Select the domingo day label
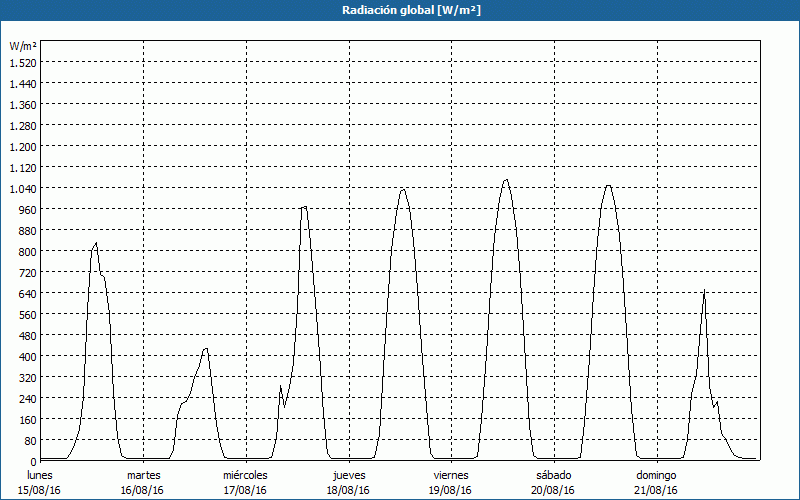The image size is (800, 500). tap(656, 475)
